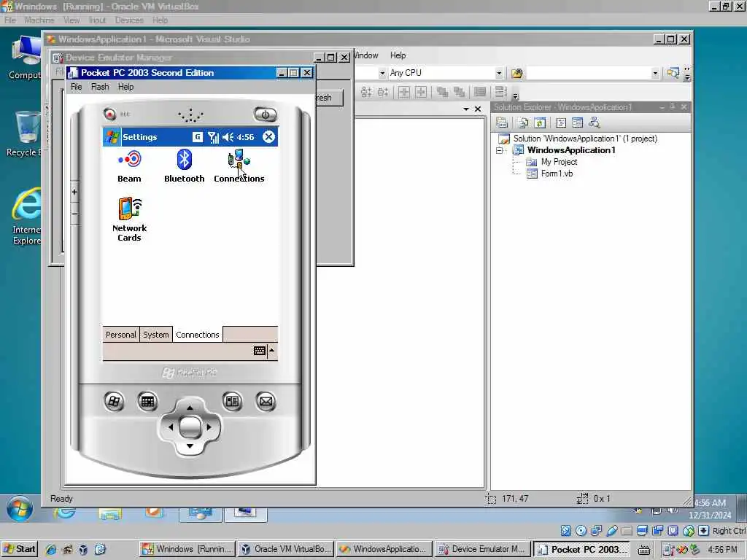The height and width of the screenshot is (560, 747).
Task: Open the input method selector arrow
Action: click(x=272, y=351)
